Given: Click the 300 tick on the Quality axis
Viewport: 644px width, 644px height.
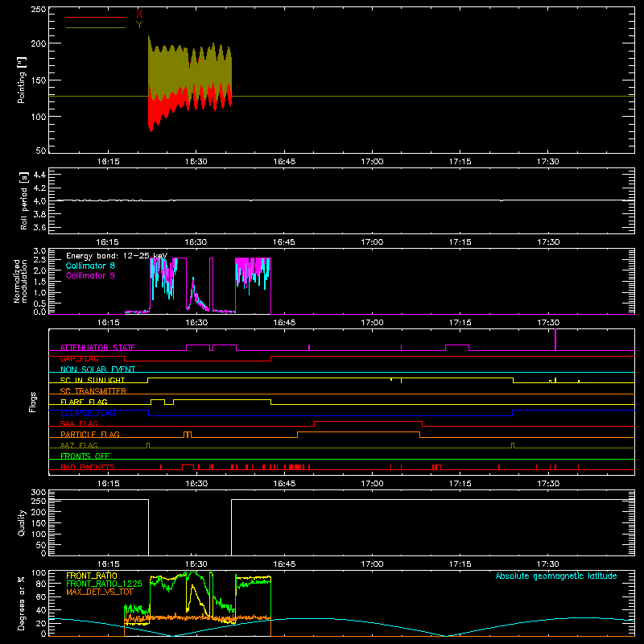Looking at the screenshot, I should click(39, 493).
